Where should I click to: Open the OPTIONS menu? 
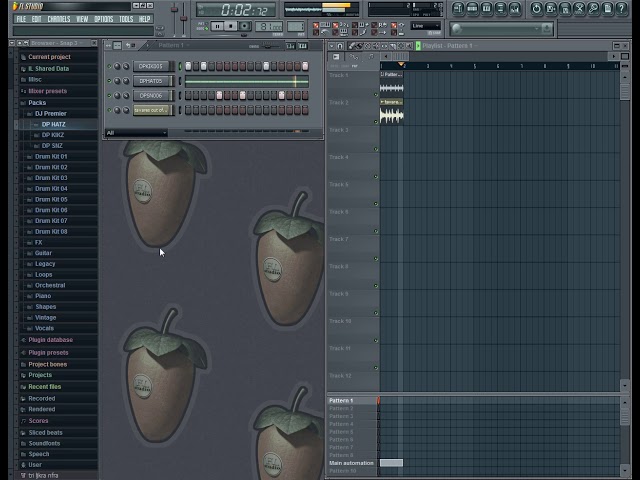click(x=104, y=19)
